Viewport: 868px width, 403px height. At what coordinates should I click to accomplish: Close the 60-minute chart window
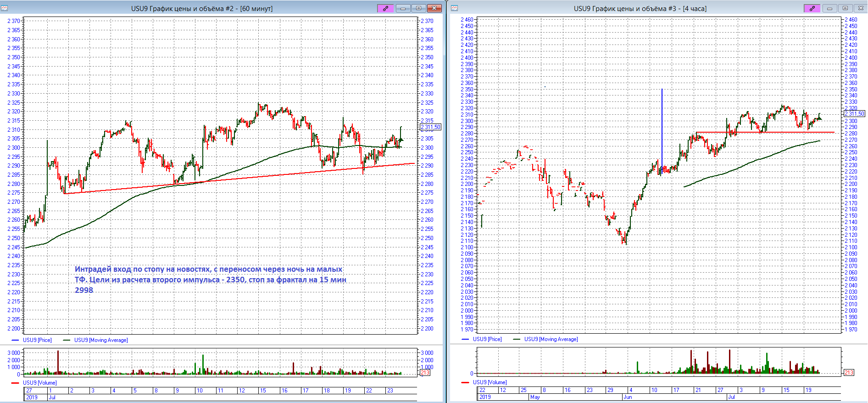[434, 8]
